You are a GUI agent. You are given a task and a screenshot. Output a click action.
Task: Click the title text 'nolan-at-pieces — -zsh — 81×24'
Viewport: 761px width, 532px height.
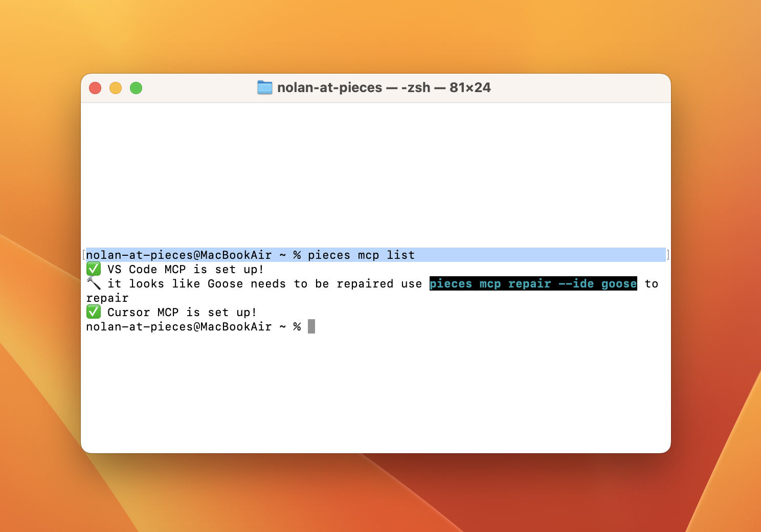[384, 87]
